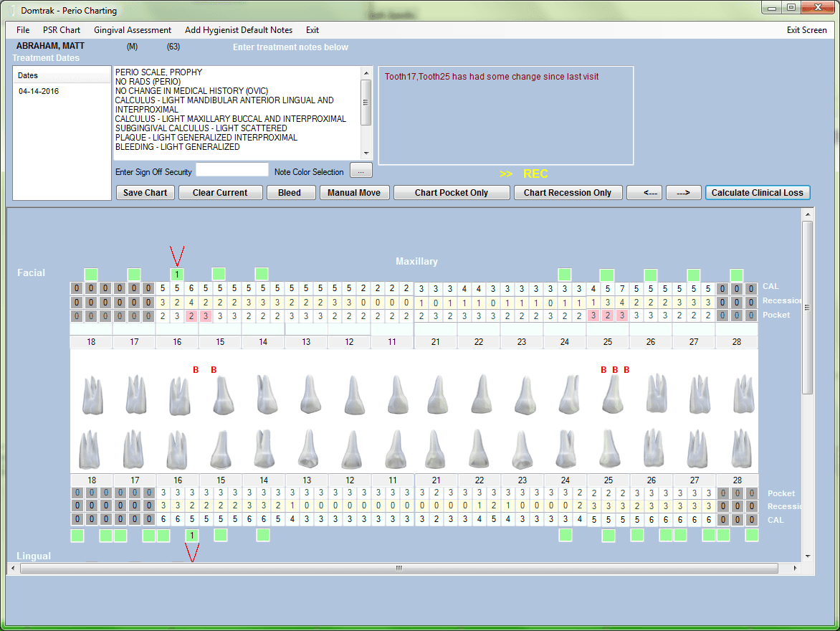Click the back arrow navigation button
The width and height of the screenshot is (840, 631).
tap(644, 193)
